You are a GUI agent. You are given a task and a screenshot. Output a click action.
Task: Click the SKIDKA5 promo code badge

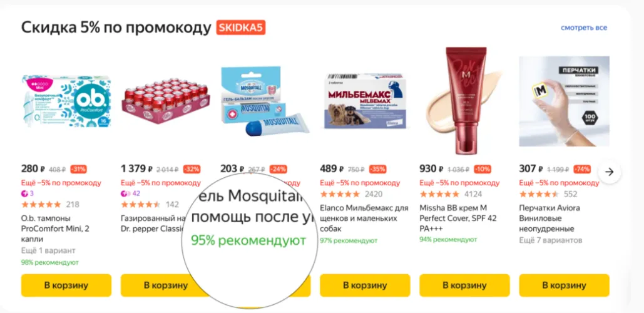coord(241,28)
